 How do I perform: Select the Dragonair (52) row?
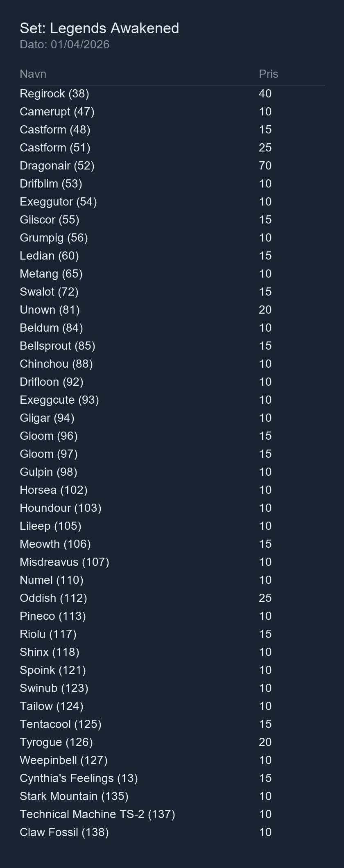pos(57,166)
